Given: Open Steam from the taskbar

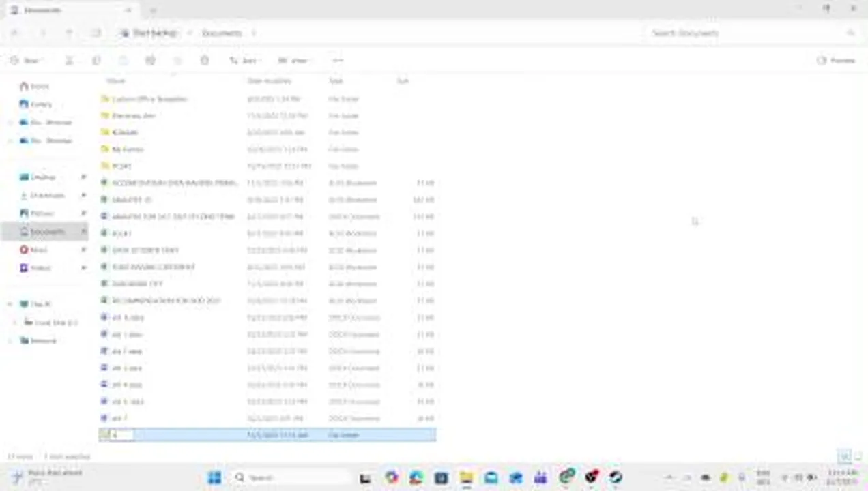Looking at the screenshot, I should pyautogui.click(x=616, y=477).
